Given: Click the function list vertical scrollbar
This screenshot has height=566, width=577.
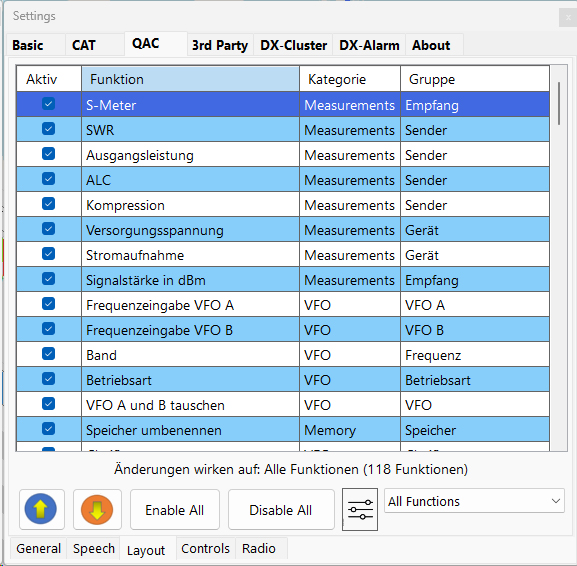Looking at the screenshot, I should (x=559, y=258).
